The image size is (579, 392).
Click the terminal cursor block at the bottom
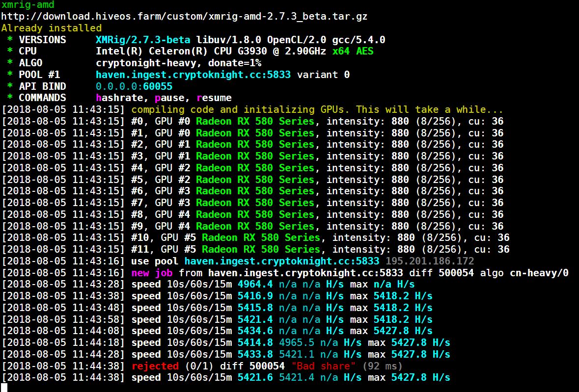point(4,388)
